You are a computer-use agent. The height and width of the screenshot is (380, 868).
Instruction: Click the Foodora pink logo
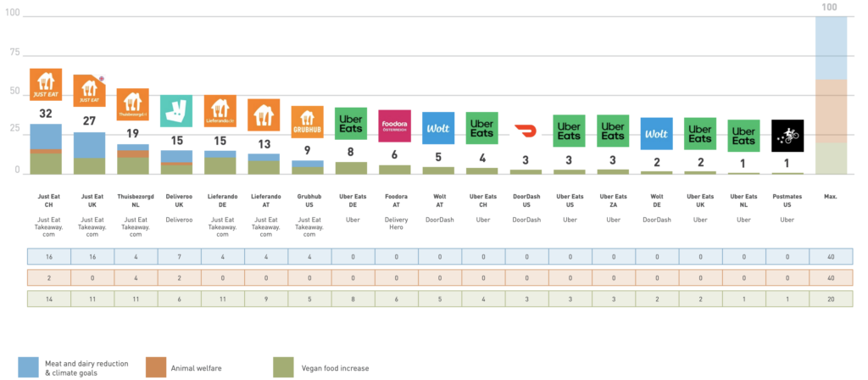tap(394, 126)
